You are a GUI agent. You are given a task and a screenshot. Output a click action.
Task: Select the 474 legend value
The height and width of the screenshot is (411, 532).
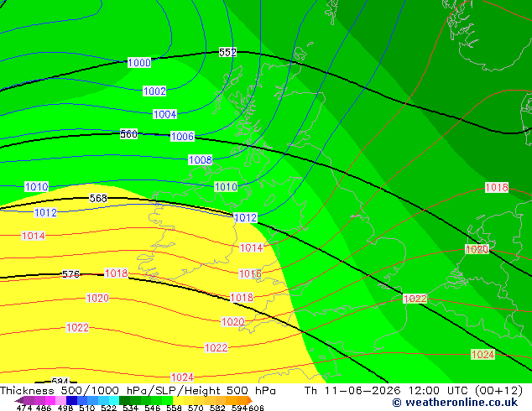[24, 408]
